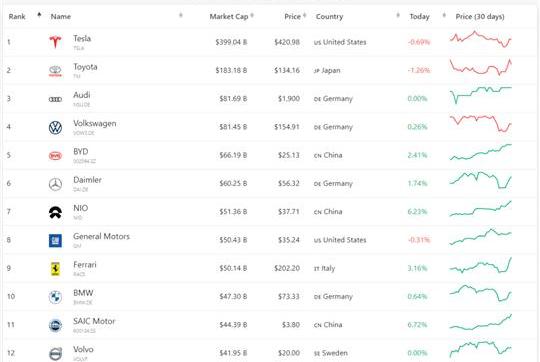Sort table by Rank column arrow
The height and width of the screenshot is (362, 540).
tap(39, 15)
